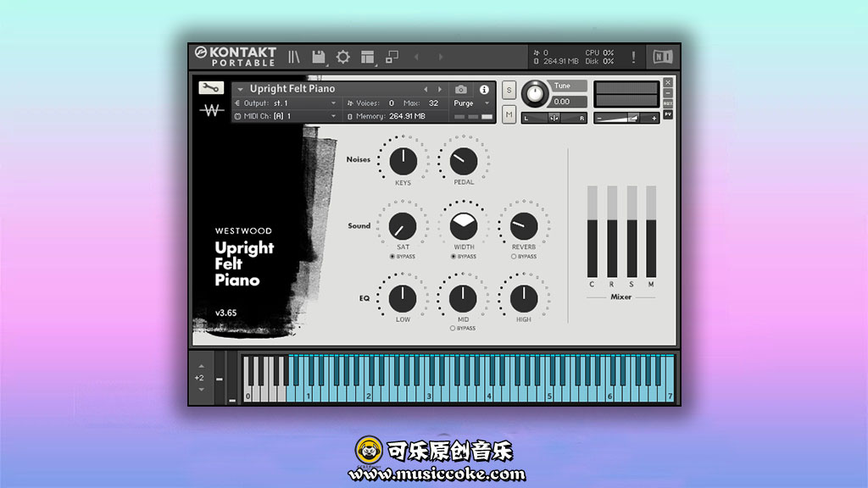Click the HIGH EQ knob
This screenshot has width=868, height=488.
pyautogui.click(x=524, y=298)
